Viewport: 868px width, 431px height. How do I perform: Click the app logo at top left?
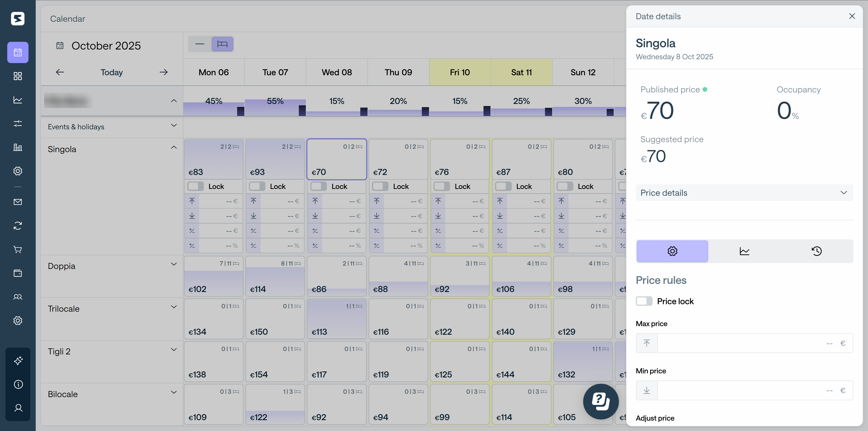tap(18, 19)
